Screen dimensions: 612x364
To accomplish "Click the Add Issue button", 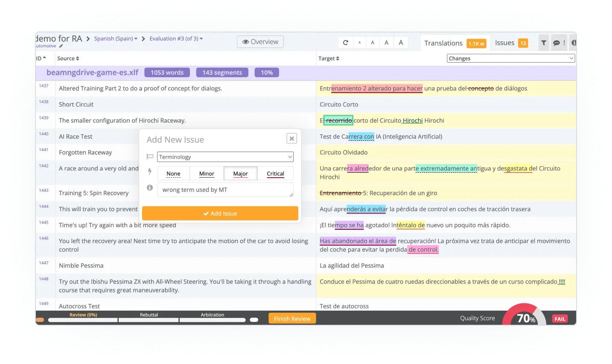I will pyautogui.click(x=220, y=214).
